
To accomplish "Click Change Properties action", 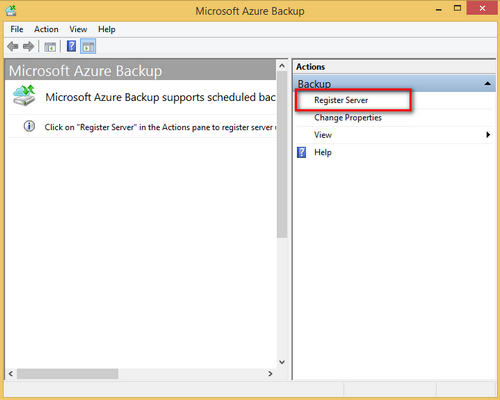I will (348, 117).
